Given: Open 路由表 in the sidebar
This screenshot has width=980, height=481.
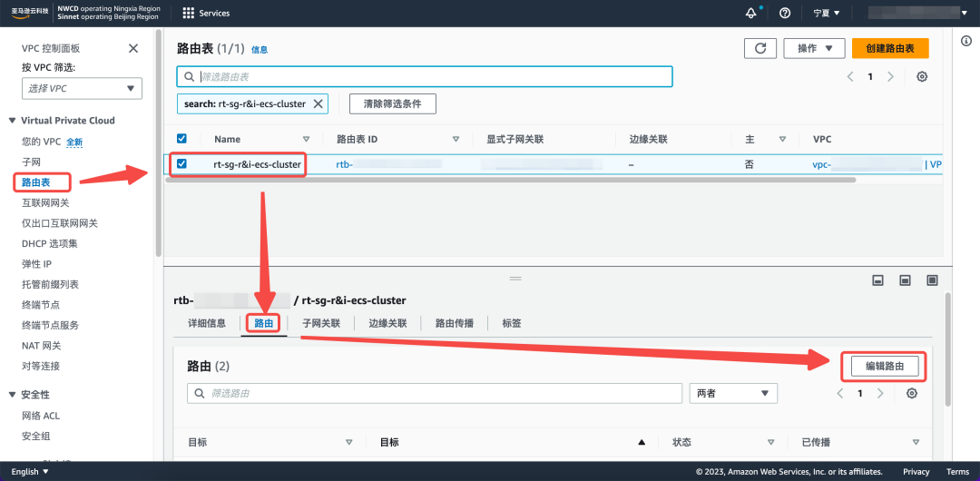Looking at the screenshot, I should (36, 182).
